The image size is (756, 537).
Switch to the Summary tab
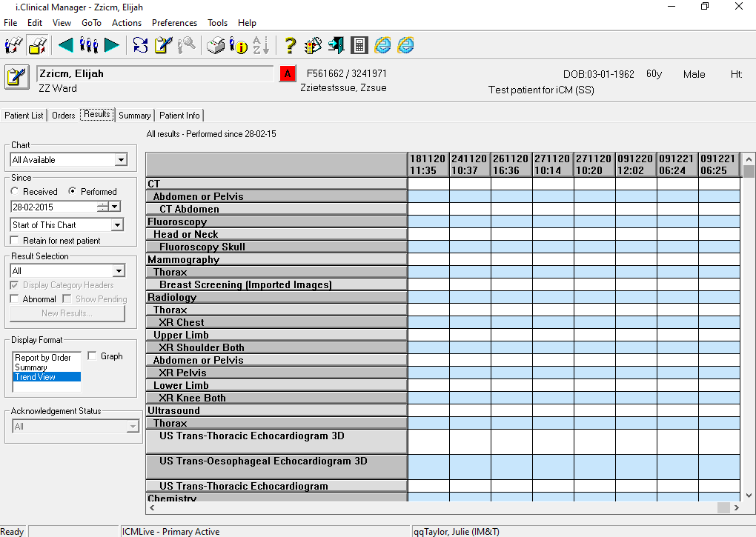(134, 115)
